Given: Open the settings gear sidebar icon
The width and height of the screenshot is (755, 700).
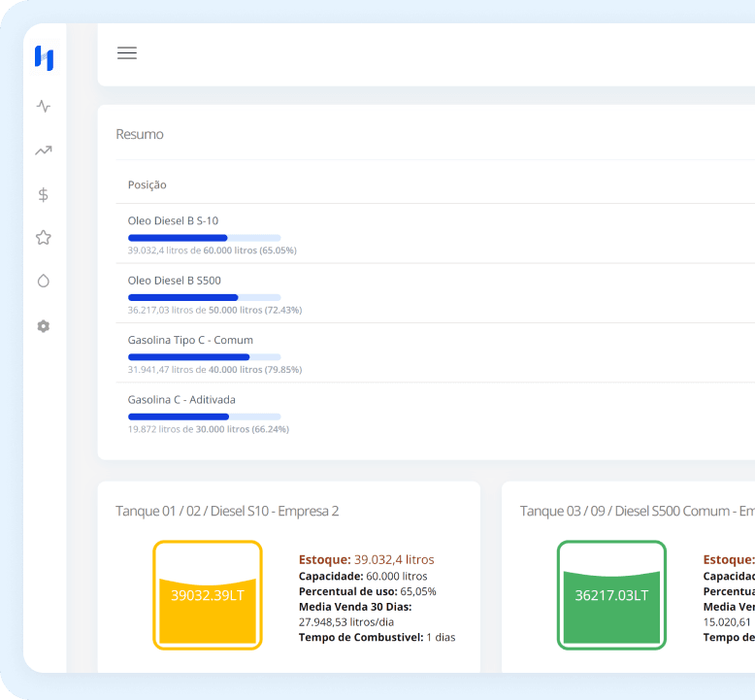Looking at the screenshot, I should pyautogui.click(x=44, y=326).
